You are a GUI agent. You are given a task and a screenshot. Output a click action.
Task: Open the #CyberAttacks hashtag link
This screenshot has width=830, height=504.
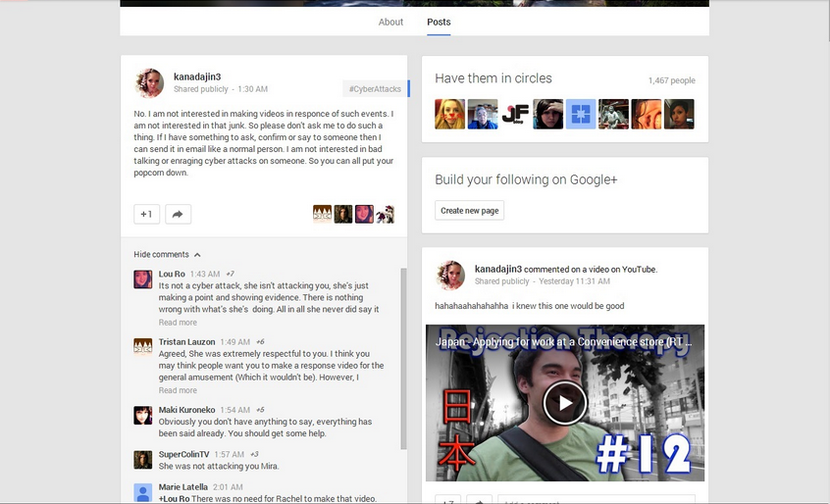click(375, 89)
